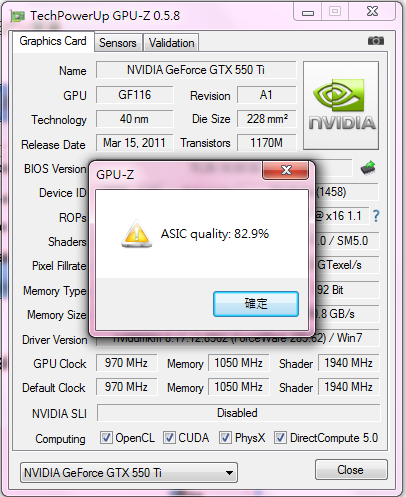Close the ASIC quality dialog
This screenshot has width=406, height=497.
(x=285, y=170)
